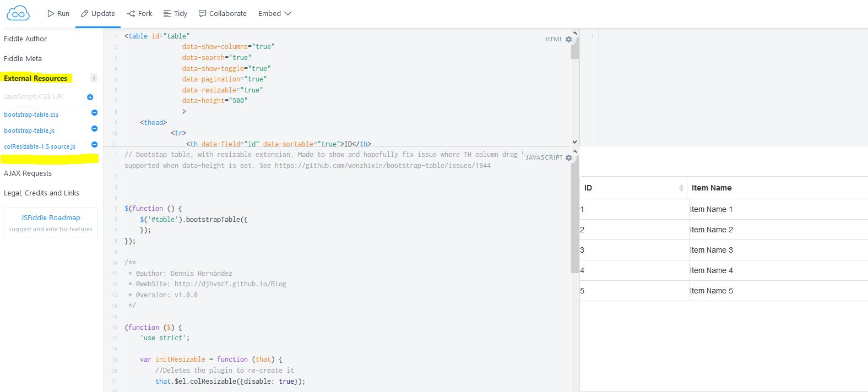
Task: Open the AJAX Requests section
Action: click(28, 173)
